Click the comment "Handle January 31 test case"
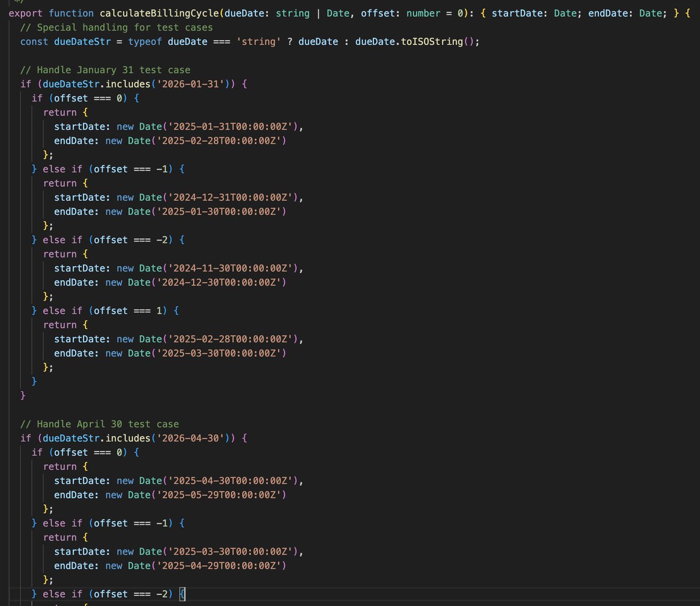700x606 pixels. point(105,70)
